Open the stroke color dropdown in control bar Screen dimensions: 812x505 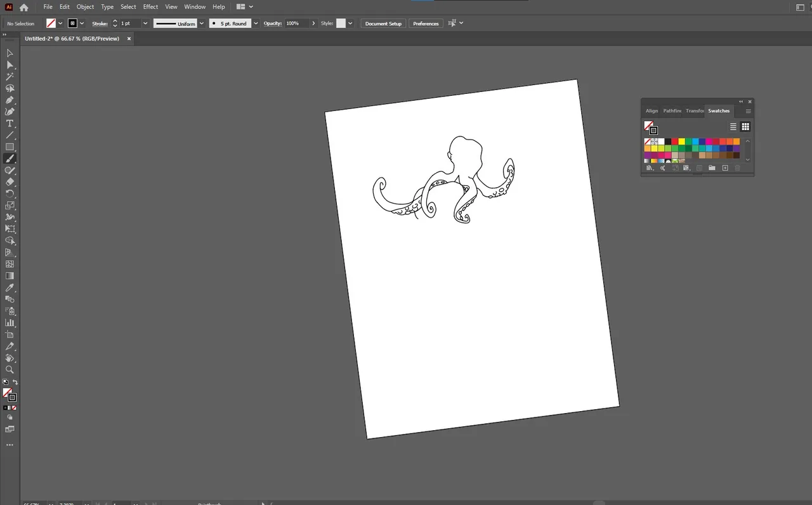click(82, 23)
